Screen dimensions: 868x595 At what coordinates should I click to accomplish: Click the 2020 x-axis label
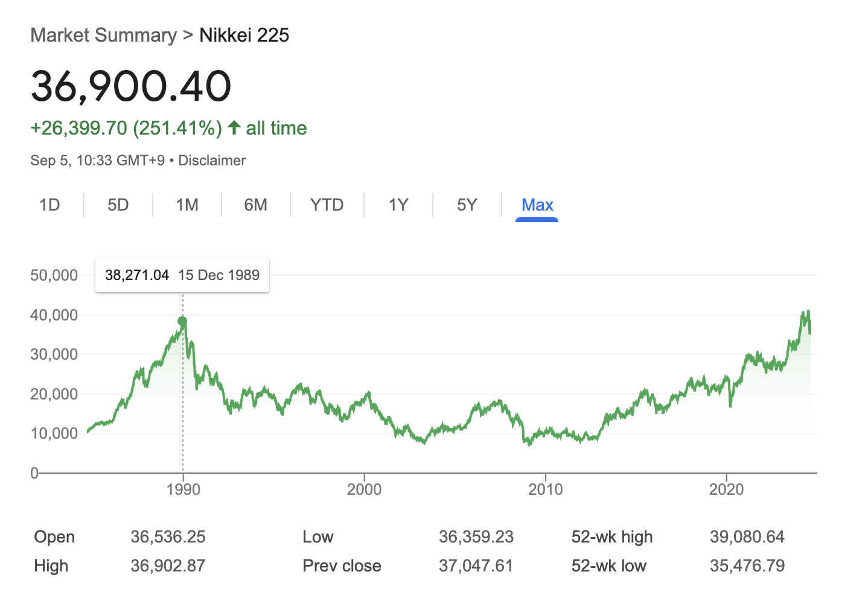(726, 489)
